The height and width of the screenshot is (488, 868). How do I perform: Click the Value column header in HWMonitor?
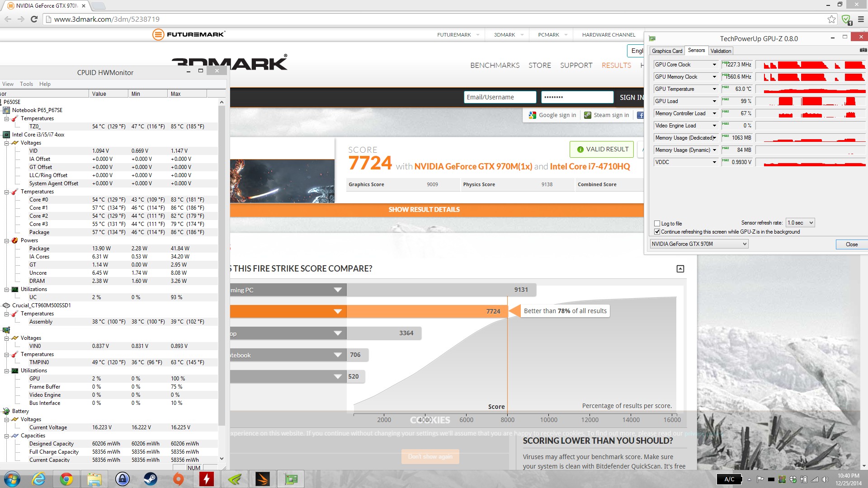pyautogui.click(x=108, y=94)
